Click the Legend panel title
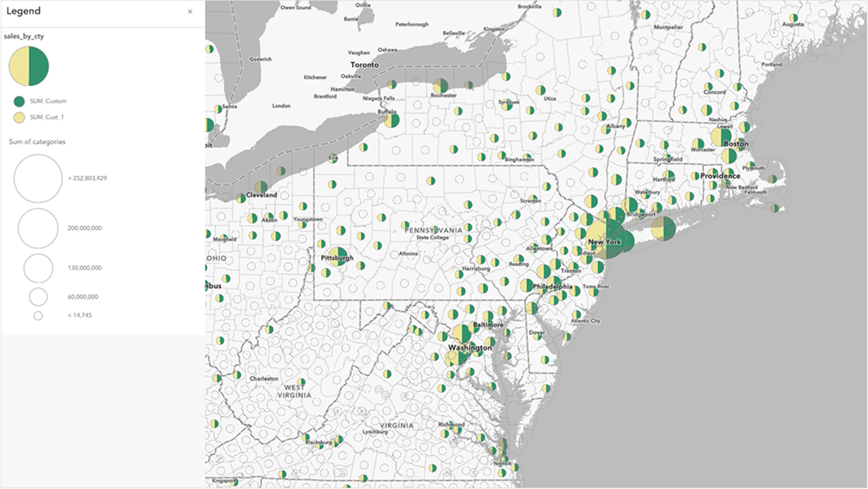The width and height of the screenshot is (868, 489). coord(25,11)
